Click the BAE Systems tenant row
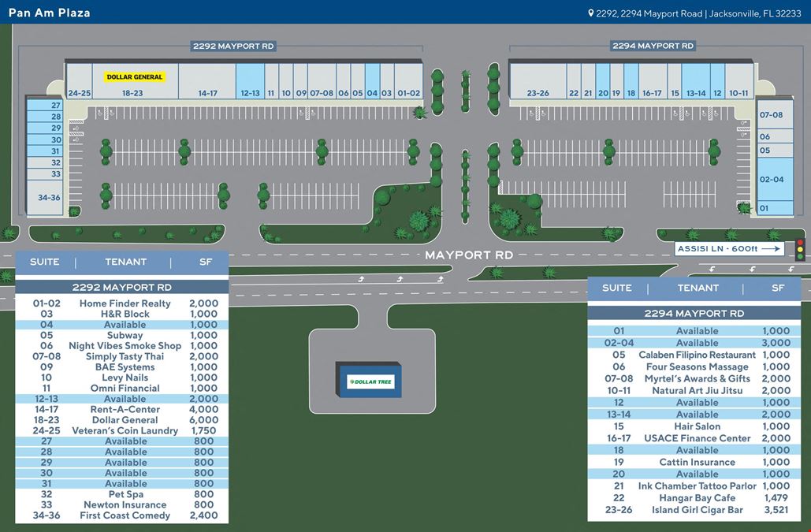Screen dimensions: 811x532 click(122, 367)
